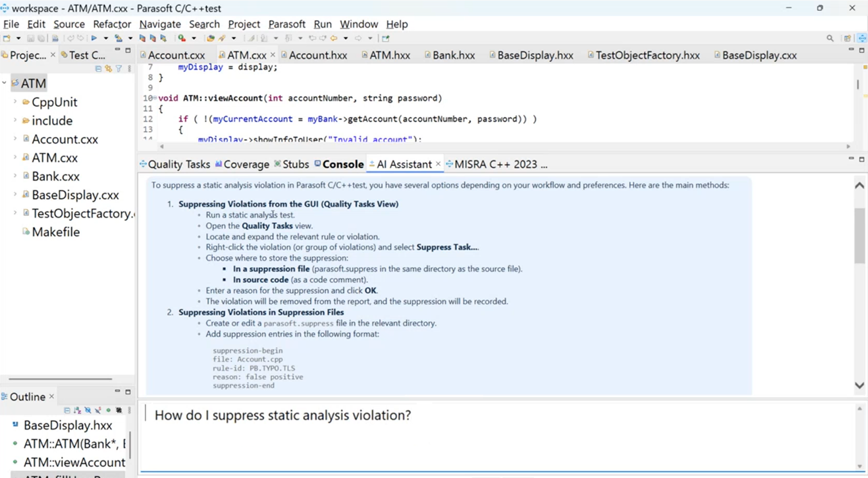Expand the include folder
868x478 pixels.
click(x=14, y=121)
